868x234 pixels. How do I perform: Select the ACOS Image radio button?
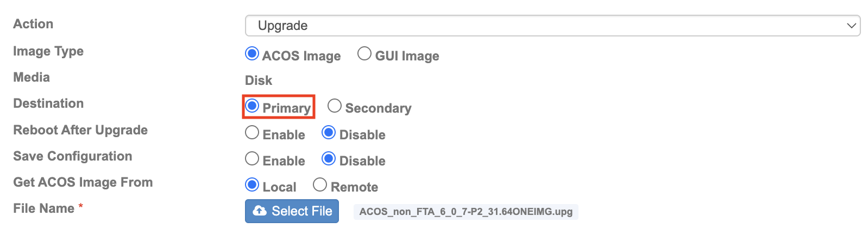pos(252,54)
